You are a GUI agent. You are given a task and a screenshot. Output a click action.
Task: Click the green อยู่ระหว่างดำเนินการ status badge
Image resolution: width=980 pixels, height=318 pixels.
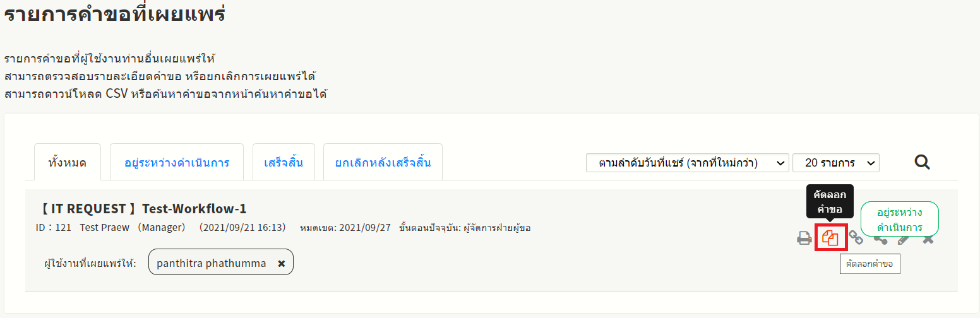pos(900,219)
